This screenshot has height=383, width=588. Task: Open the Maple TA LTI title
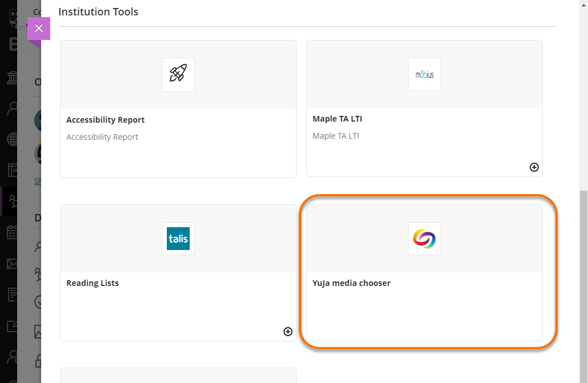[x=337, y=119]
